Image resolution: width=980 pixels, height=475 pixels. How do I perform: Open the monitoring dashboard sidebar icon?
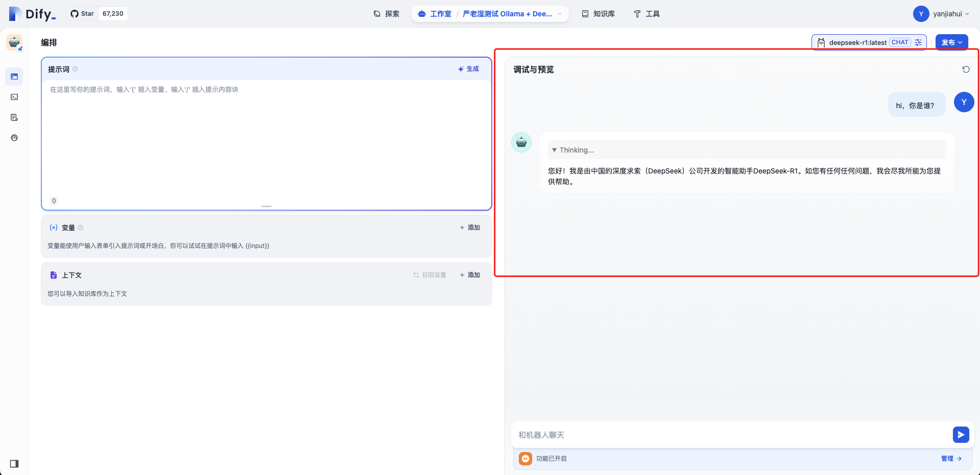point(14,138)
